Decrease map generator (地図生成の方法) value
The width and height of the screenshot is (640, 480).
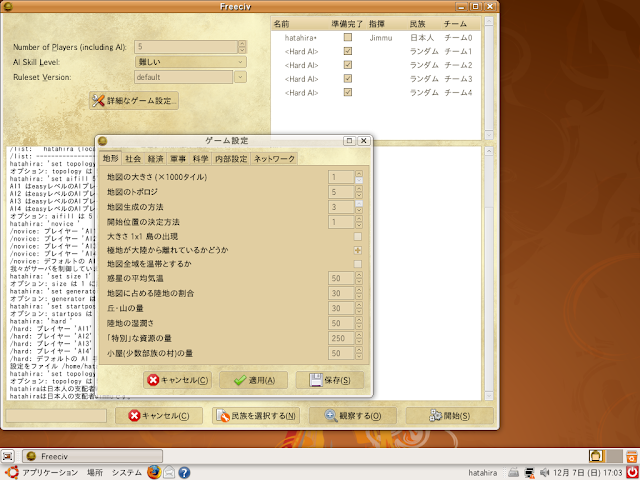359,210
